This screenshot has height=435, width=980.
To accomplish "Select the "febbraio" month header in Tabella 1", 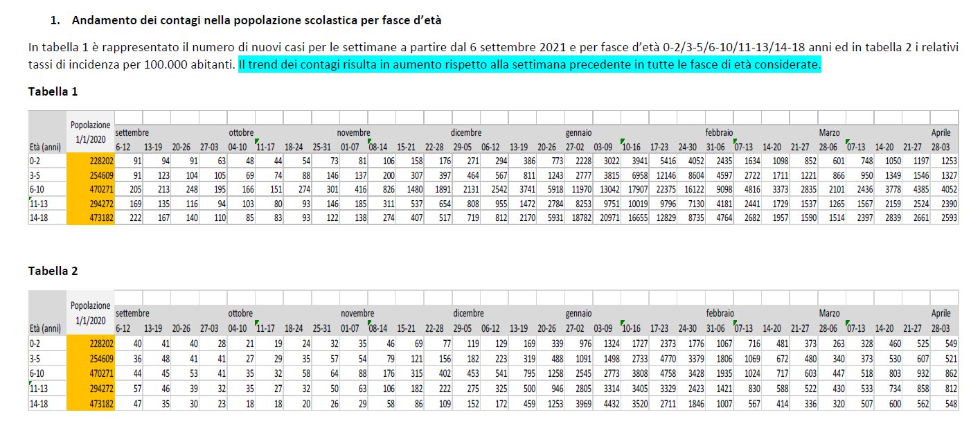I will coord(720,132).
